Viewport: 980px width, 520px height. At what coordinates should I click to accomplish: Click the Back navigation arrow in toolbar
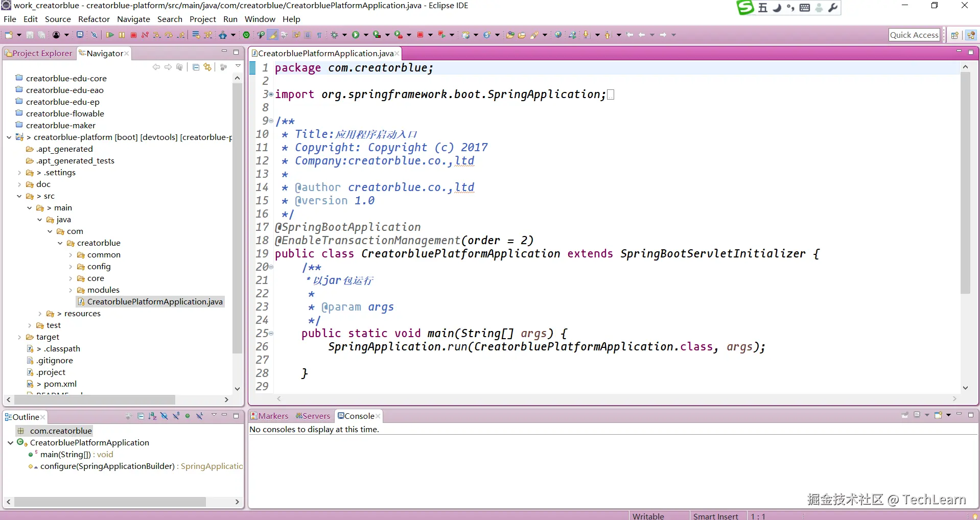pos(642,35)
